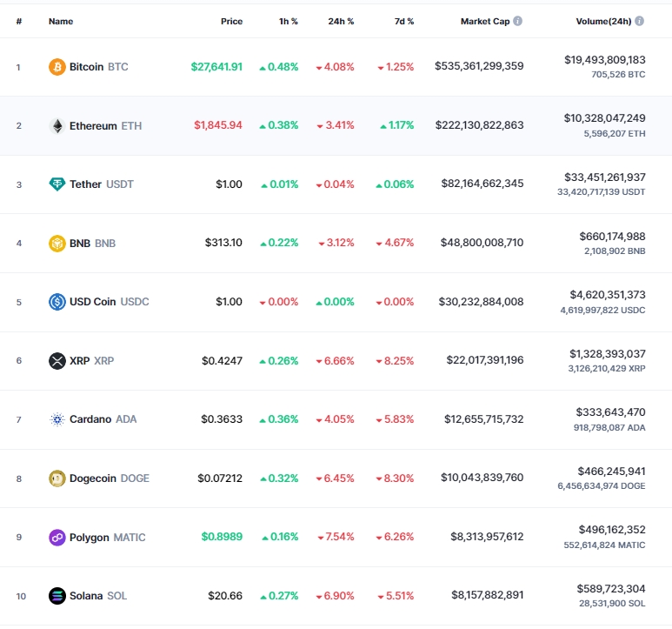Click the Tether logo icon
This screenshot has width=672, height=629.
[57, 184]
